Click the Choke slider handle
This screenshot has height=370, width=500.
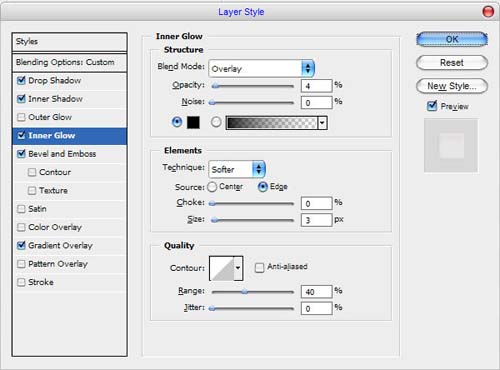coord(212,203)
